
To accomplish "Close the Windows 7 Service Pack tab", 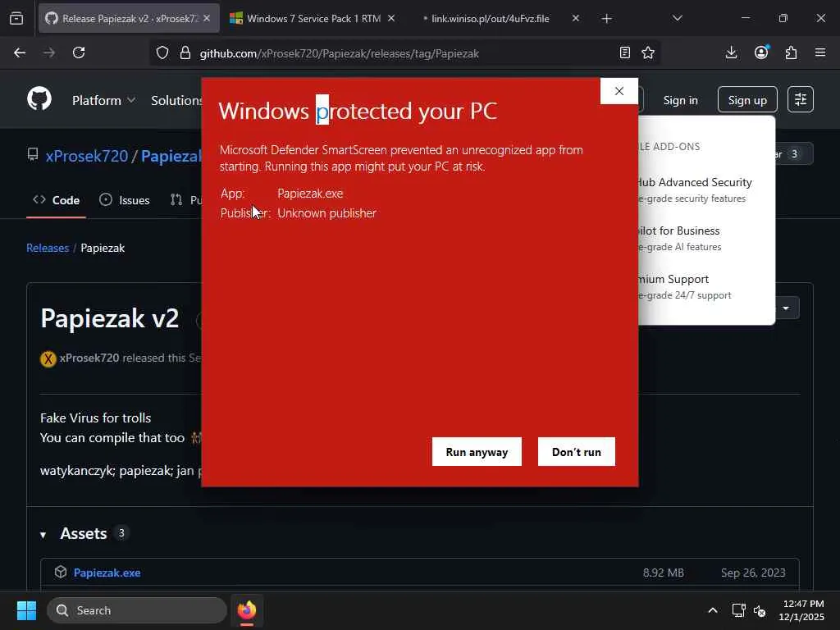I will pyautogui.click(x=391, y=18).
